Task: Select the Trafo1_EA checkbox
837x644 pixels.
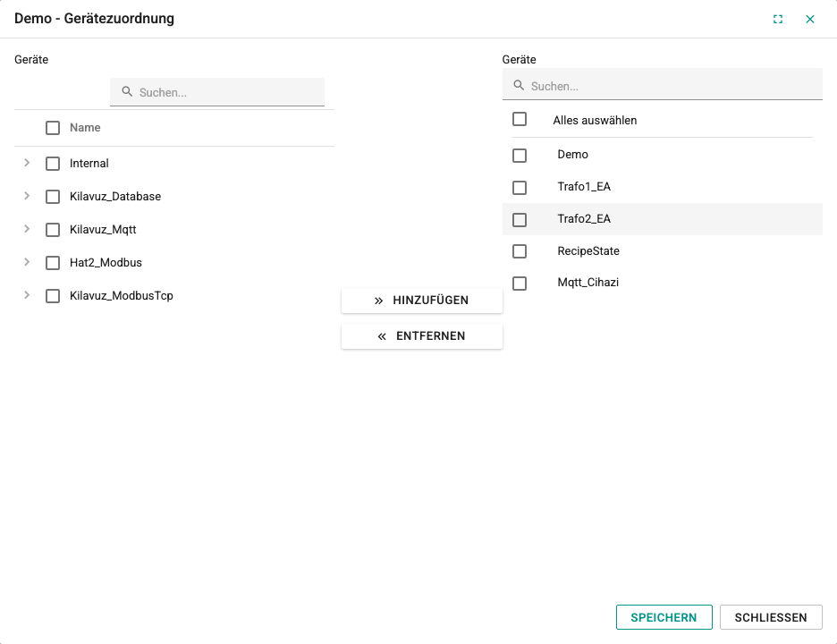Action: 520,188
